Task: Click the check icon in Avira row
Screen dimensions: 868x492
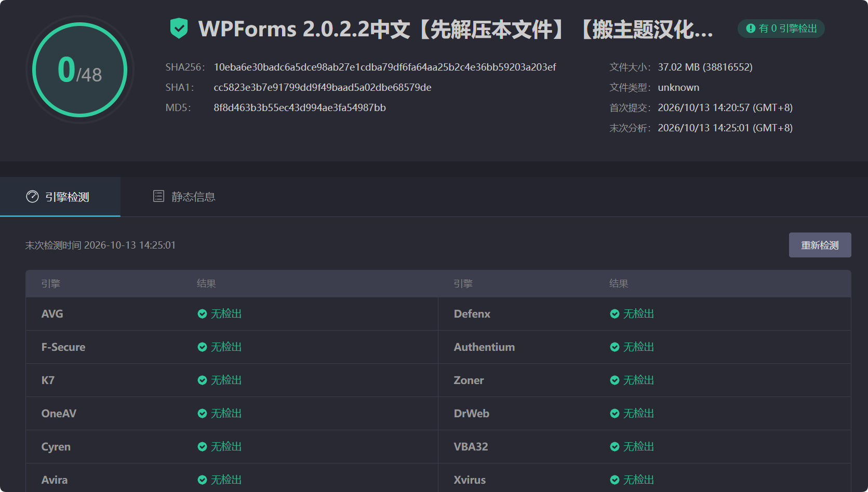Action: (203, 480)
